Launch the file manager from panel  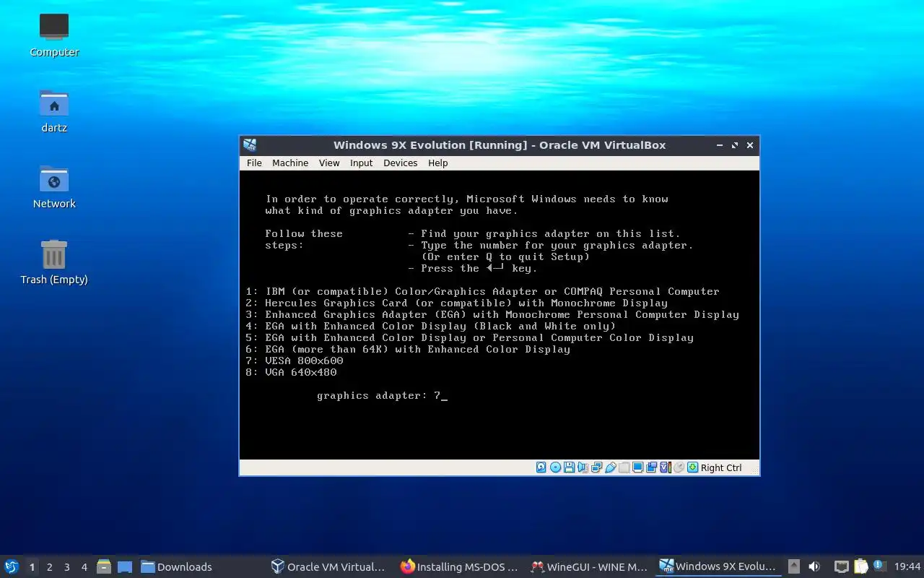click(104, 566)
